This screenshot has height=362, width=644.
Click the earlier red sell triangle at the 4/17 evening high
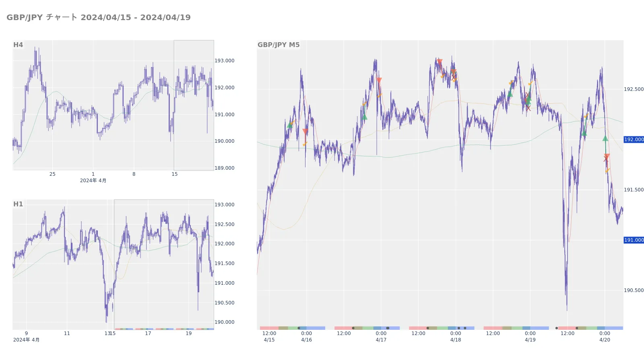pyautogui.click(x=440, y=62)
